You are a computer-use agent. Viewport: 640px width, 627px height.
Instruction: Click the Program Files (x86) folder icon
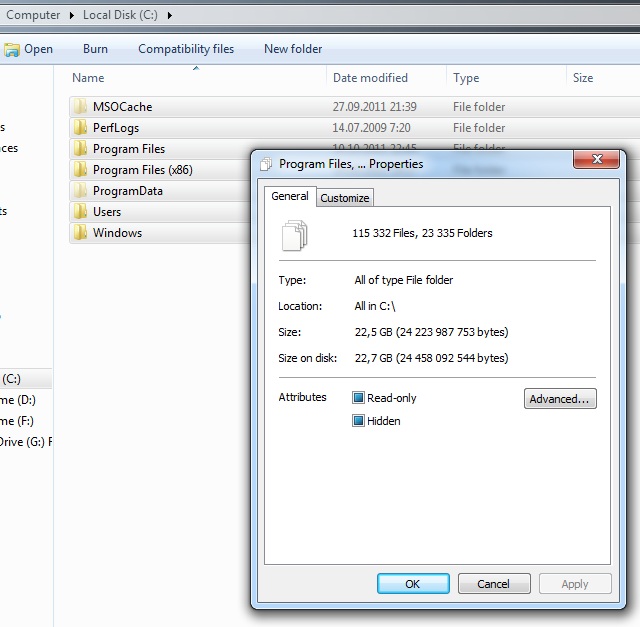80,169
